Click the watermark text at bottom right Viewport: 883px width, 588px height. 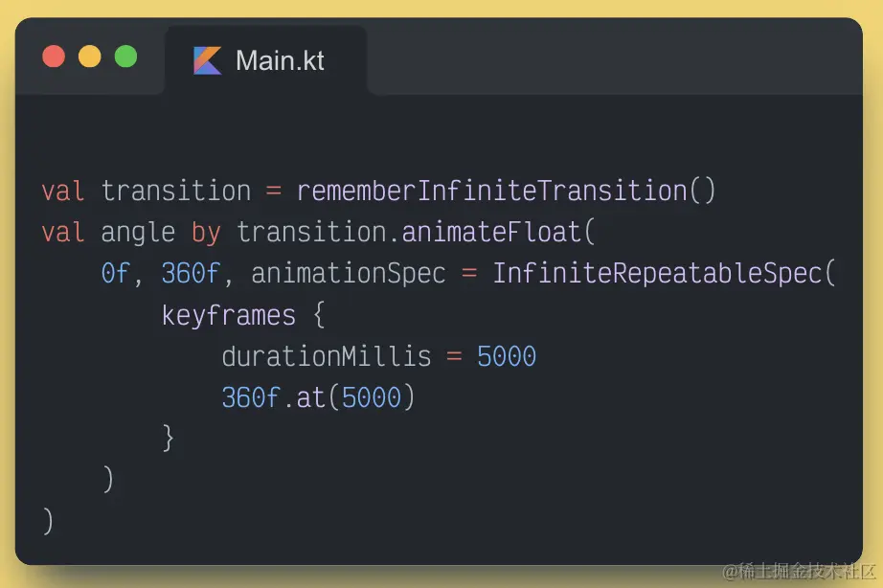coord(799,571)
